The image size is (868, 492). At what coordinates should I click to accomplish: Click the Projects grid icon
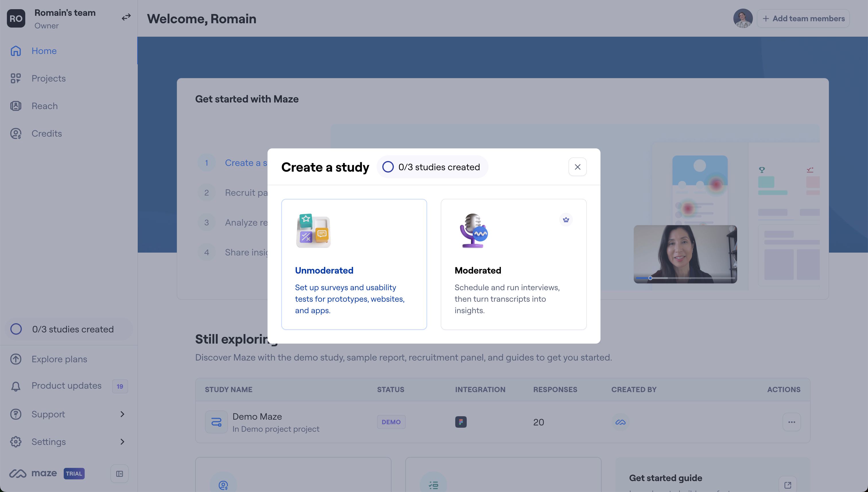(15, 78)
